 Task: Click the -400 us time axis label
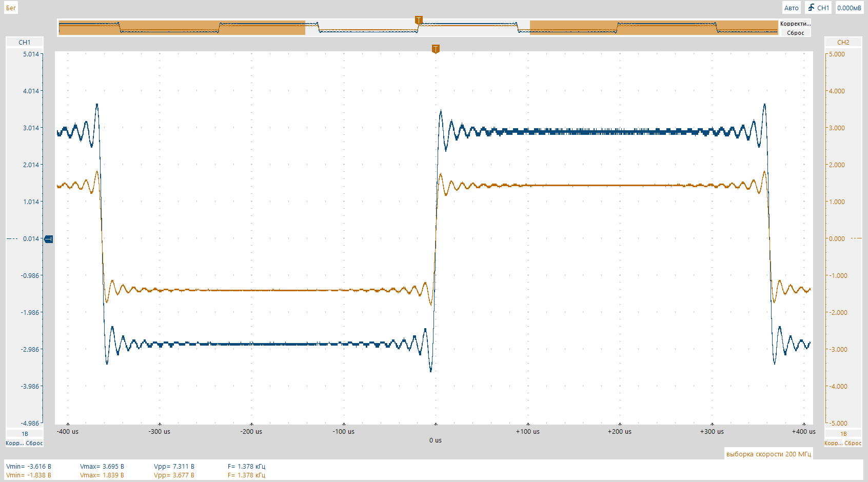tap(68, 431)
